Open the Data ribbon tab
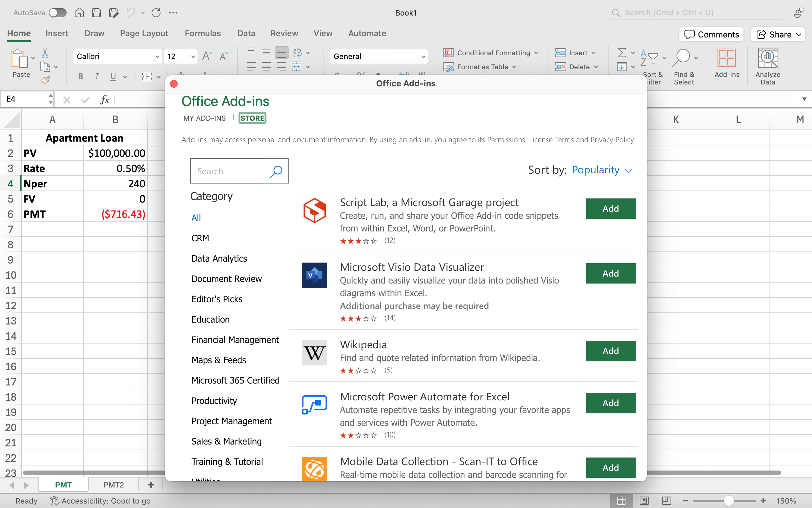Viewport: 812px width, 508px height. [246, 33]
